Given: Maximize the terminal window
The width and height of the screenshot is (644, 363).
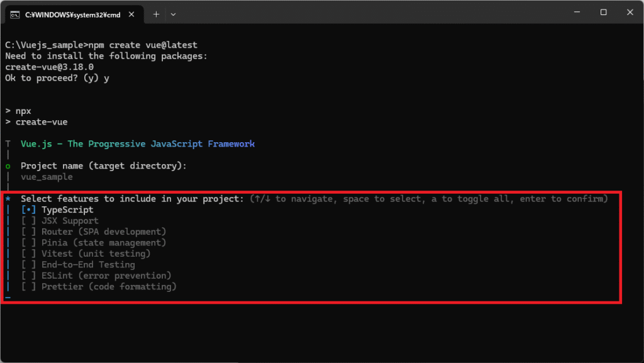Looking at the screenshot, I should (603, 13).
